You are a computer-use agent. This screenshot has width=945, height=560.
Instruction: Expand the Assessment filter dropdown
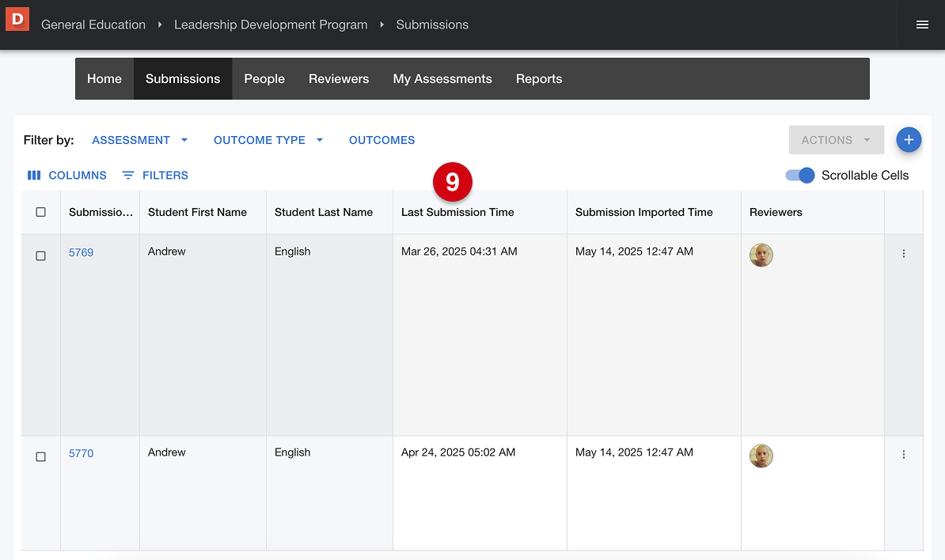(140, 140)
